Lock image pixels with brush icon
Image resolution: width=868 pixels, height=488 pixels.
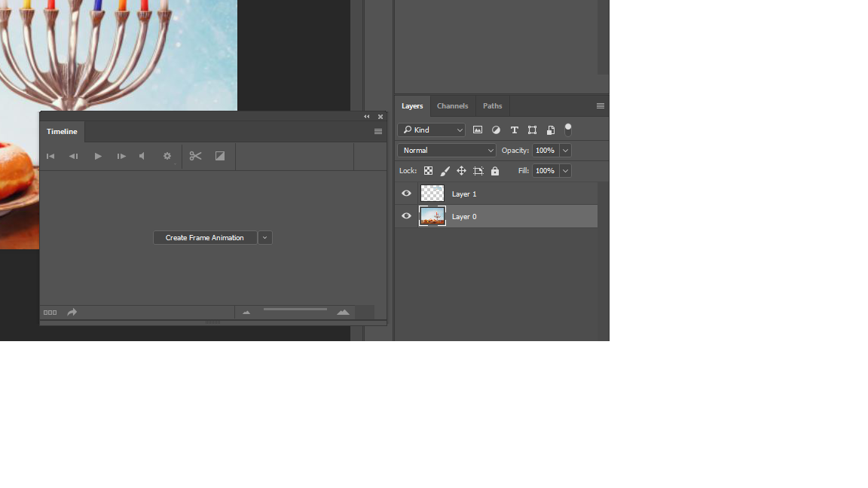445,171
